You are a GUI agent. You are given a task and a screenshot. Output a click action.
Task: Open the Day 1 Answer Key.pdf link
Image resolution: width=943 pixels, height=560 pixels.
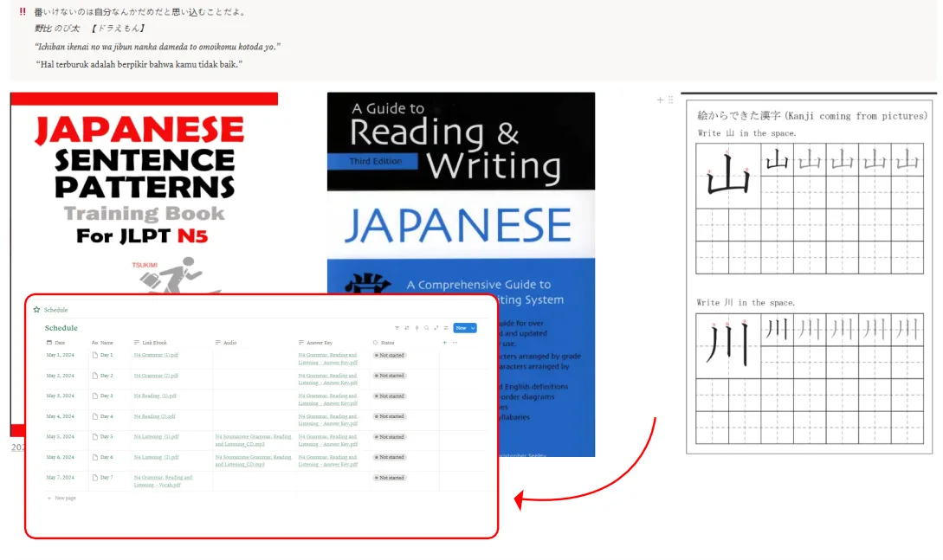point(328,358)
